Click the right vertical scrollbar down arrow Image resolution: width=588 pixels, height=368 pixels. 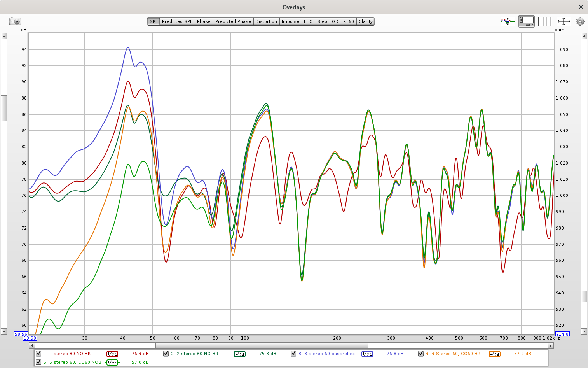pos(584,331)
